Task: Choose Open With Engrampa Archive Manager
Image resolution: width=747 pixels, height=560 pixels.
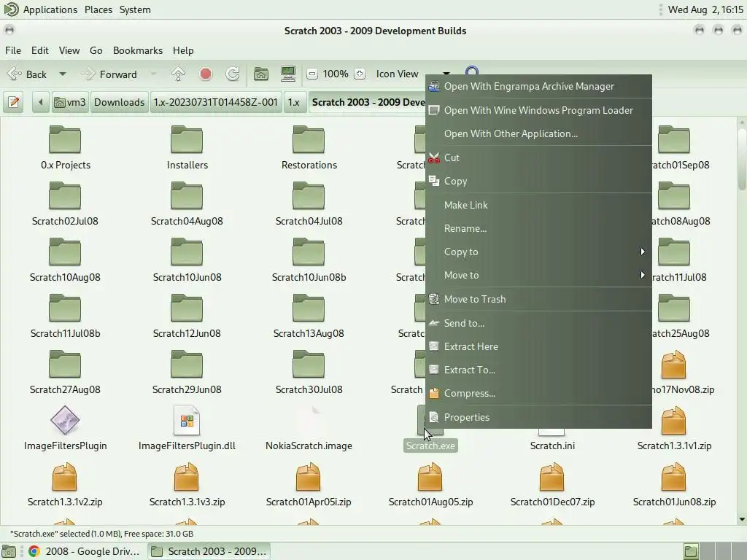Action: [538, 86]
